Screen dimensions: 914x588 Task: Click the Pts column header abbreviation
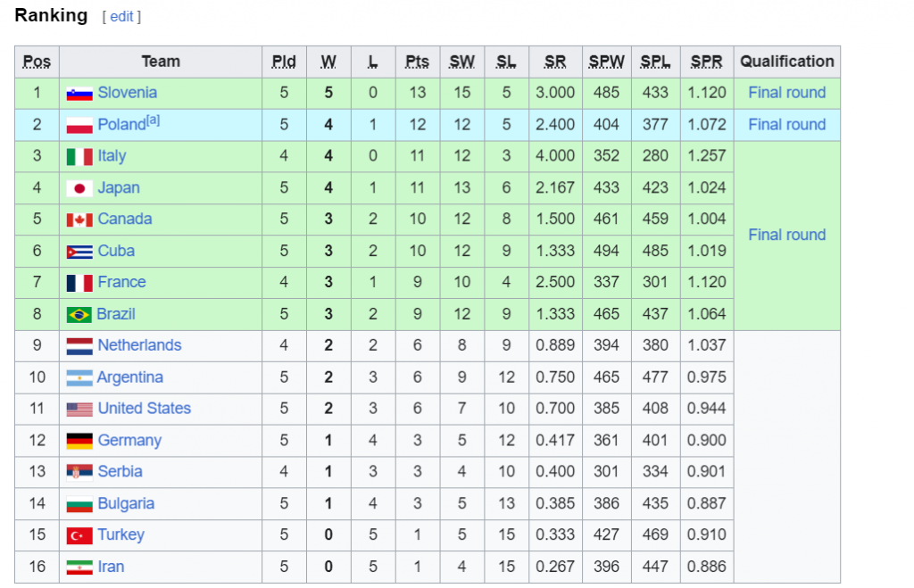click(x=417, y=62)
